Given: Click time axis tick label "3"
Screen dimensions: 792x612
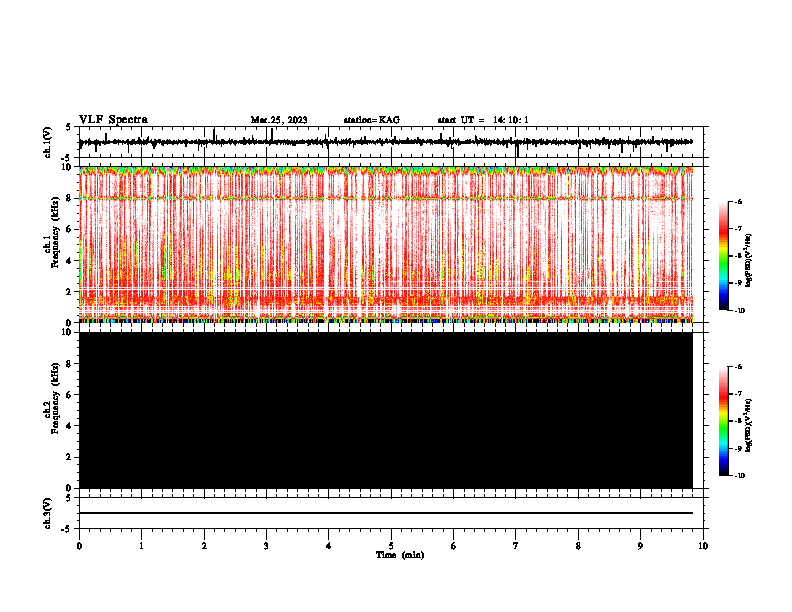Looking at the screenshot, I should [x=266, y=546].
